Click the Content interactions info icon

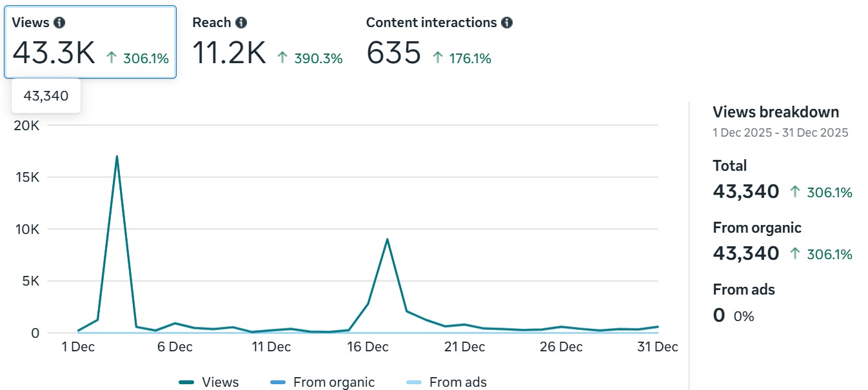point(508,21)
